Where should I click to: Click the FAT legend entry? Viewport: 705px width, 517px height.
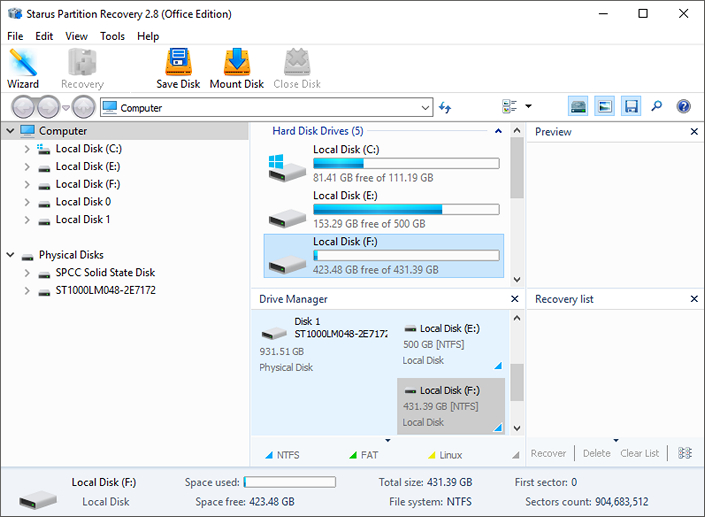(x=364, y=455)
